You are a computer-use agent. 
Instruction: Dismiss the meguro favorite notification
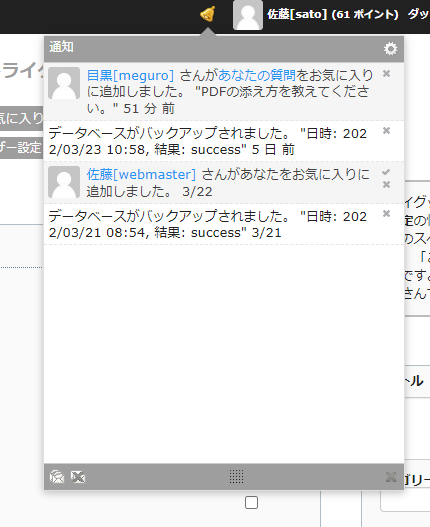click(x=387, y=74)
